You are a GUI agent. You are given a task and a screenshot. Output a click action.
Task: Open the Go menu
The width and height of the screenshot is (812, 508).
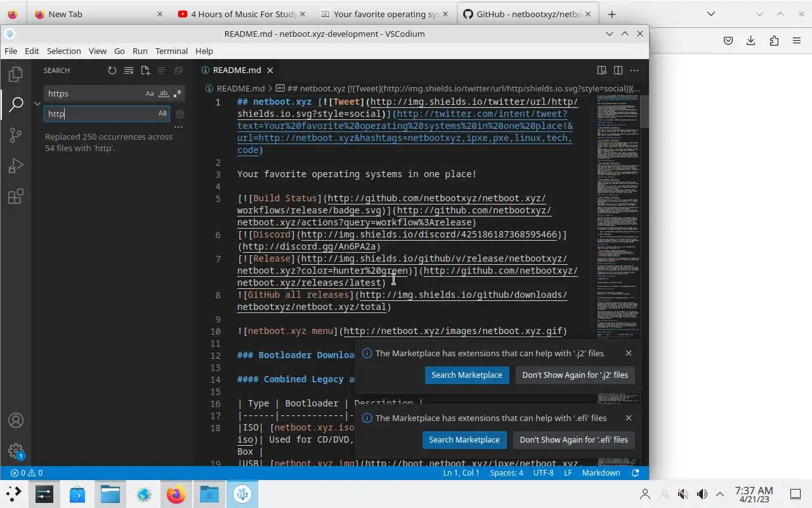[119, 51]
